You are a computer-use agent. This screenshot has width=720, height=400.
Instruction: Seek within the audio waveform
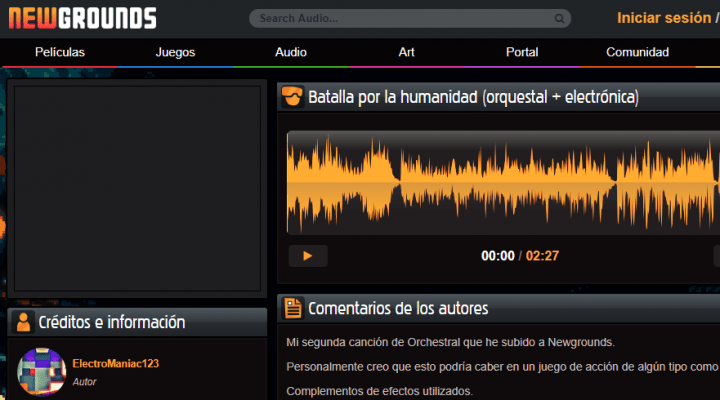tap(503, 183)
